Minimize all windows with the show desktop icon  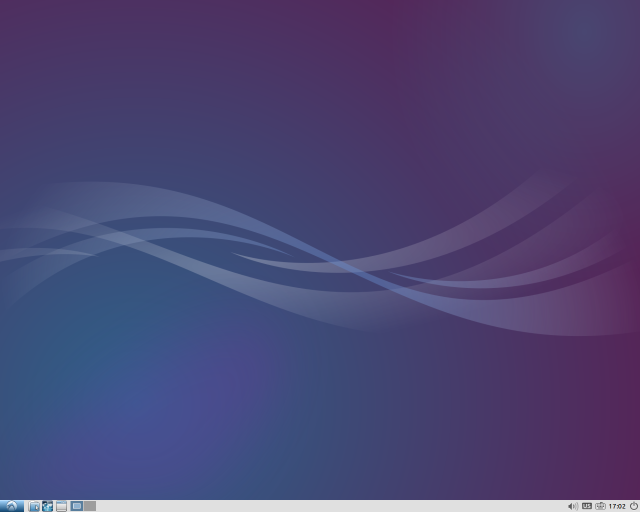61,506
